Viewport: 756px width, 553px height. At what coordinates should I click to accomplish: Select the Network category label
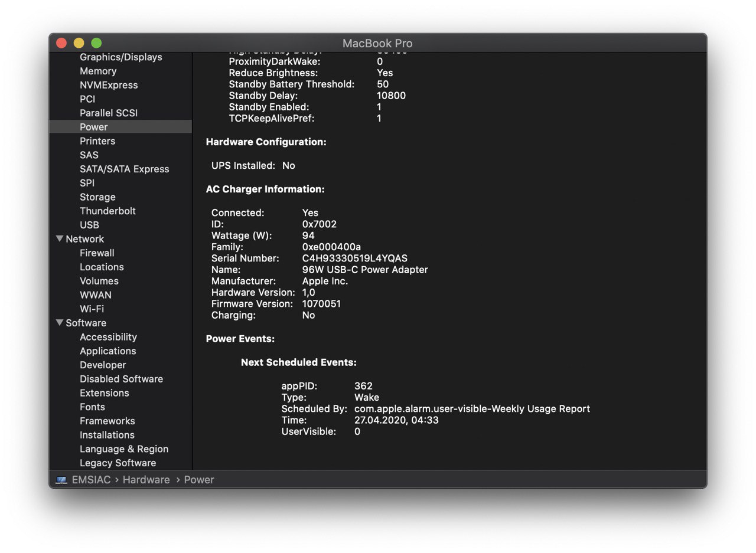84,239
